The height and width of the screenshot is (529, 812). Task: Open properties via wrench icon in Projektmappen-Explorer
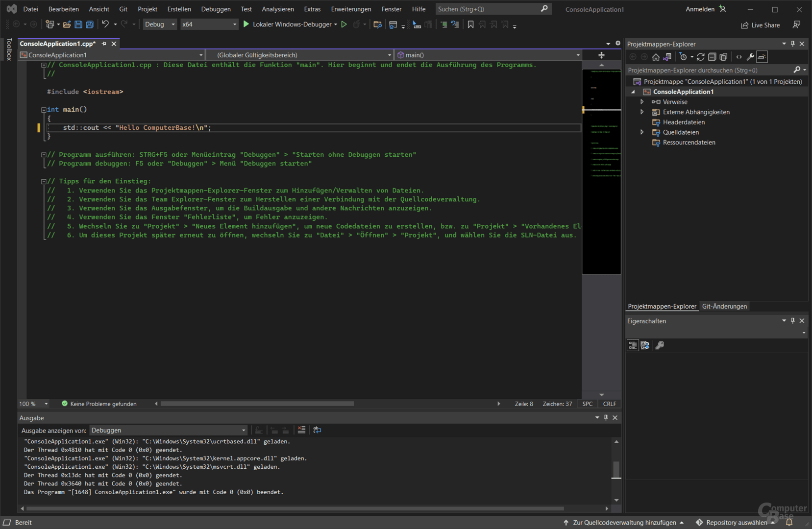750,57
